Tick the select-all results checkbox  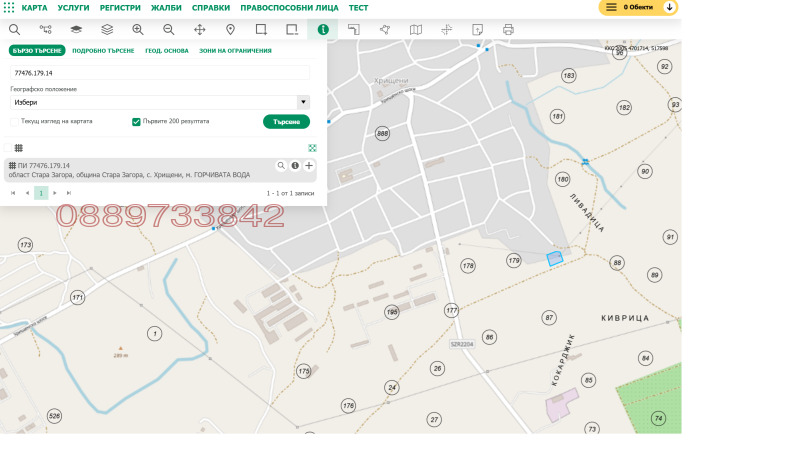[8, 147]
